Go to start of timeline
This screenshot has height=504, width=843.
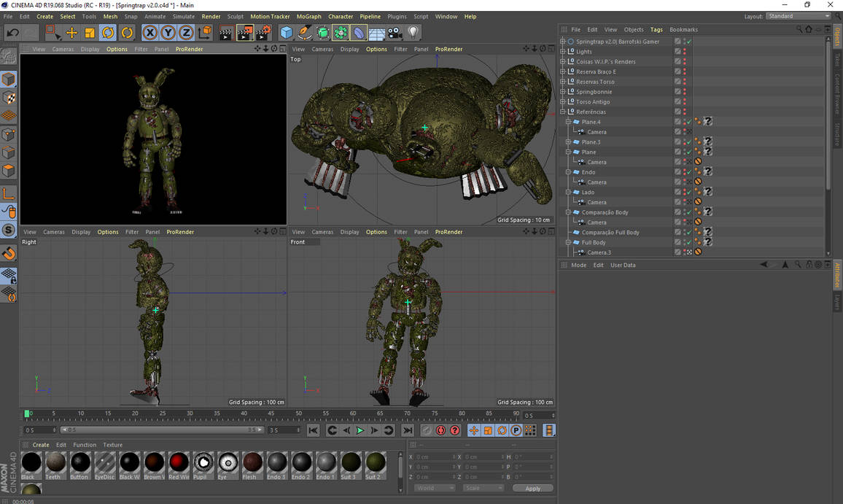point(313,430)
